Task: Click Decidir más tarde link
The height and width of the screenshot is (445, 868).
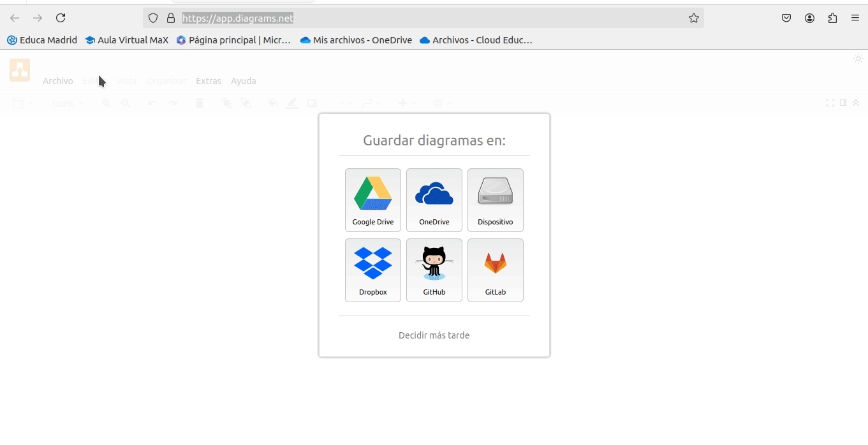Action: coord(434,335)
